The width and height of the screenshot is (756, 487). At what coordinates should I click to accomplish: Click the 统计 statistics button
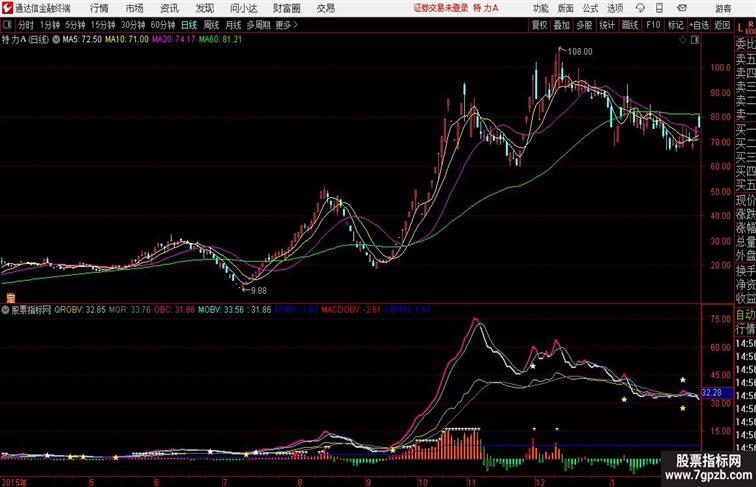[607, 25]
